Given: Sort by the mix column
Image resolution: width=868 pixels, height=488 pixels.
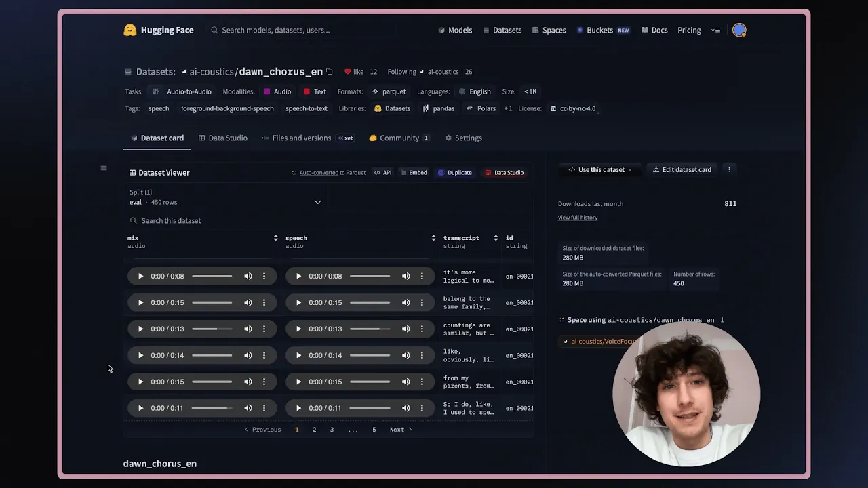Looking at the screenshot, I should 275,238.
